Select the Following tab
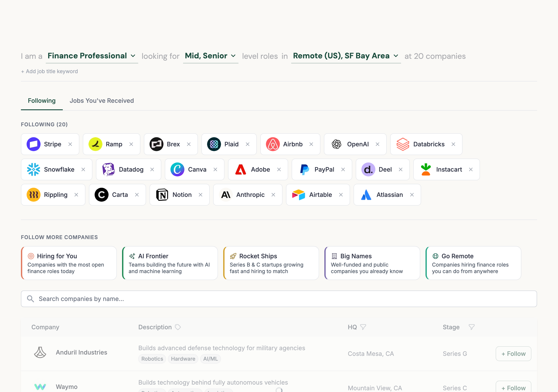The width and height of the screenshot is (558, 392). [x=41, y=101]
